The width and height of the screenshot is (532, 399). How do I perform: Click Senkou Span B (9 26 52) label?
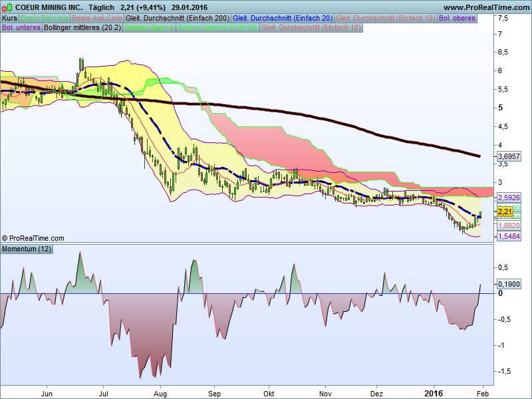[x=218, y=27]
